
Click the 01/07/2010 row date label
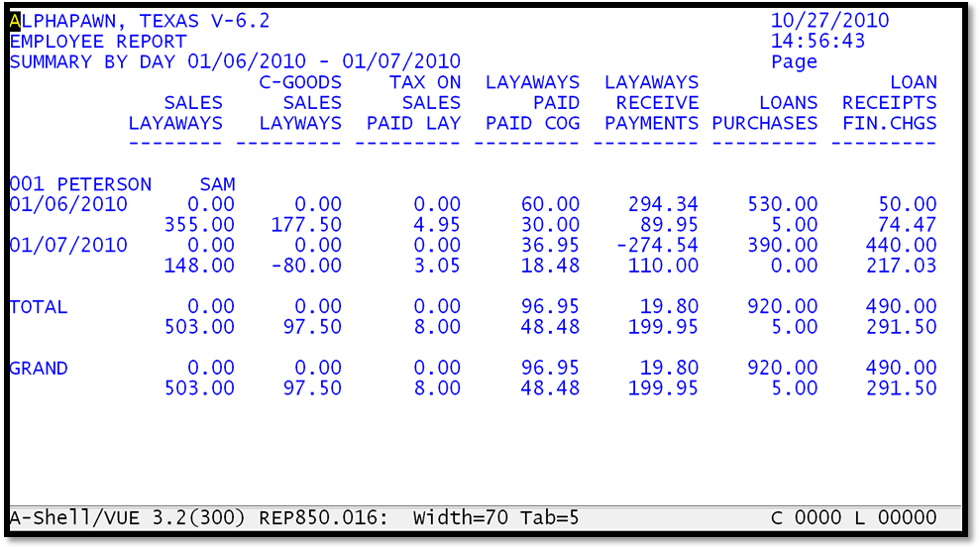[68, 246]
